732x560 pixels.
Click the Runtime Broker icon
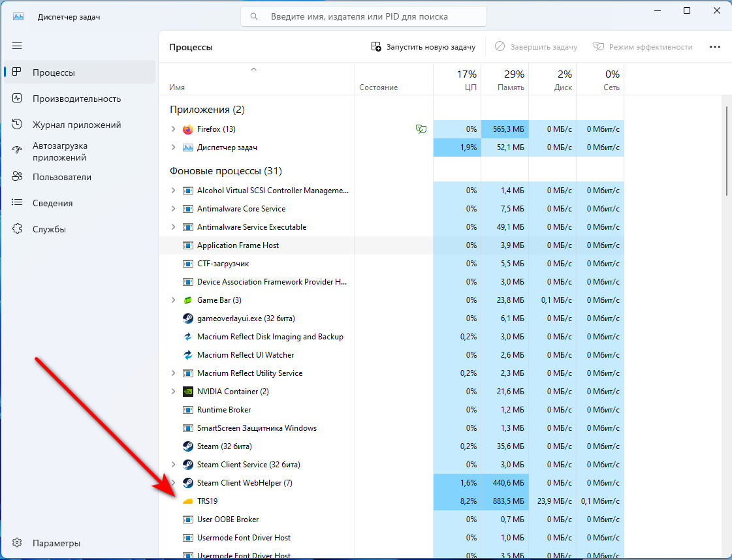tap(187, 410)
